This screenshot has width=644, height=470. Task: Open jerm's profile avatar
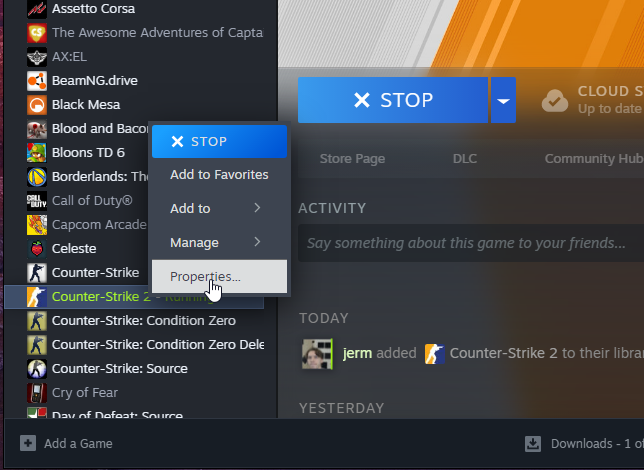tap(317, 354)
